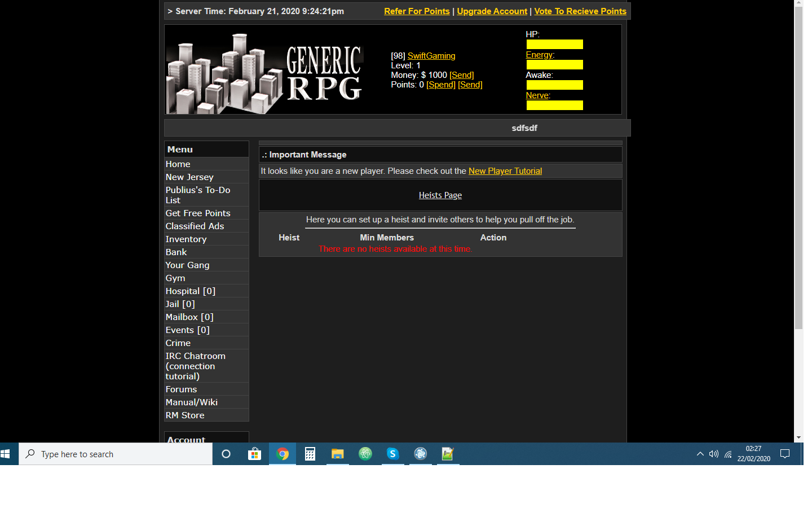The width and height of the screenshot is (812, 508).
Task: Open the New Player Tutorial link
Action: [x=505, y=171]
